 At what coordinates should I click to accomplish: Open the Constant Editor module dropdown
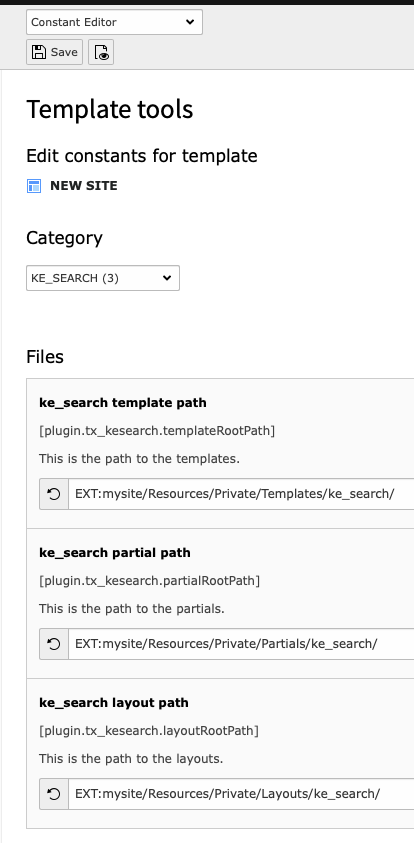coord(114,22)
